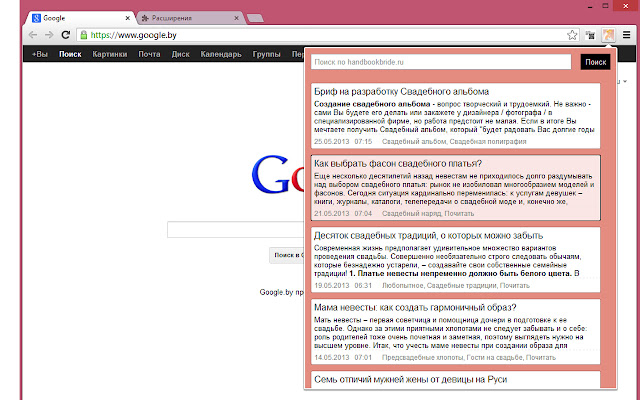Click the Google Поиск в Google button
Image resolution: width=640 pixels, height=400 pixels.
pyautogui.click(x=287, y=255)
